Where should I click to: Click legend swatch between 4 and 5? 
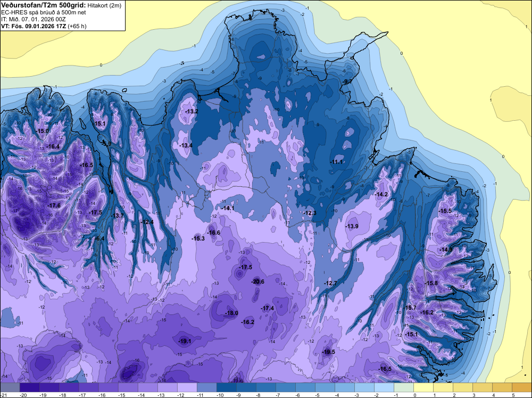tap(503, 387)
